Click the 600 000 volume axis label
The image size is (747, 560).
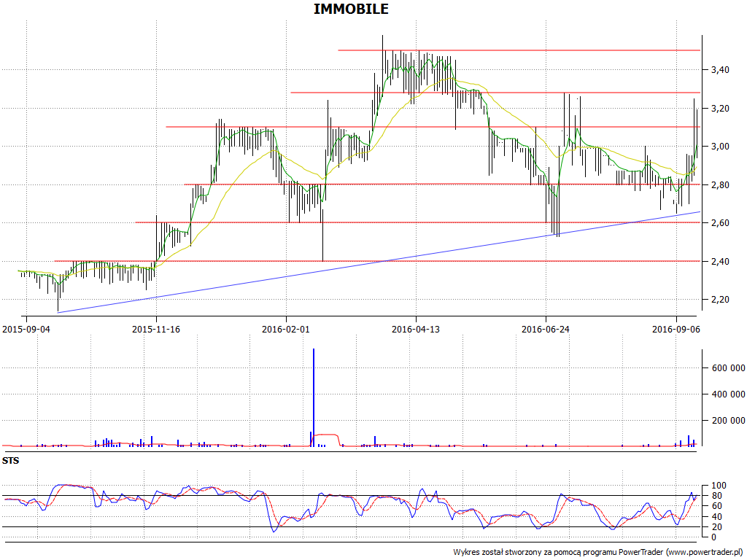coord(728,367)
